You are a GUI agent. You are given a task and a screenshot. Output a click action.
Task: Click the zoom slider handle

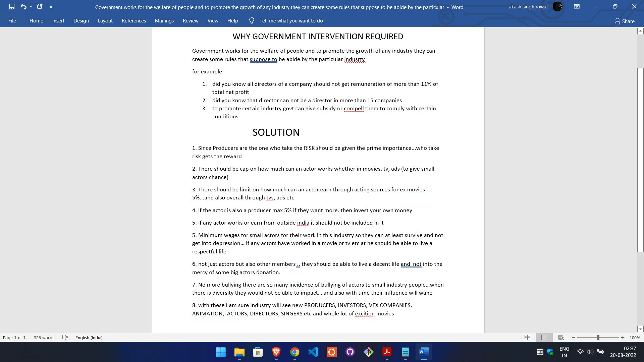tap(598, 338)
